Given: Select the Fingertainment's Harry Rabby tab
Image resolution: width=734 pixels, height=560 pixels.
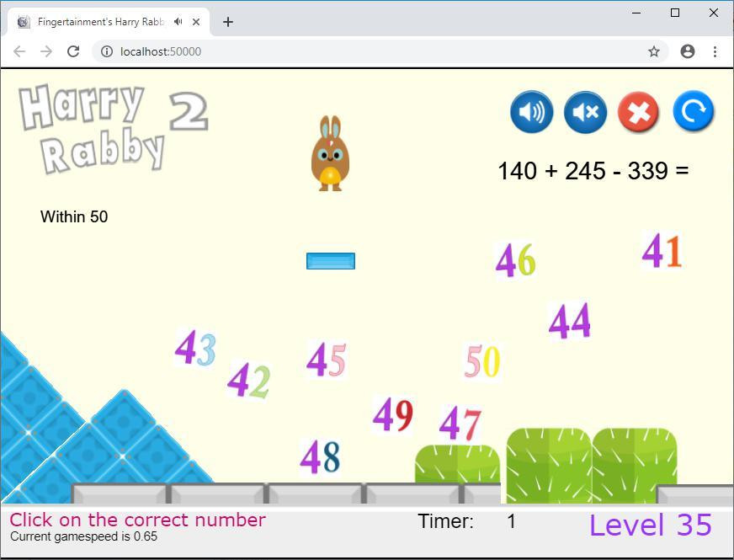Looking at the screenshot, I should point(109,22).
